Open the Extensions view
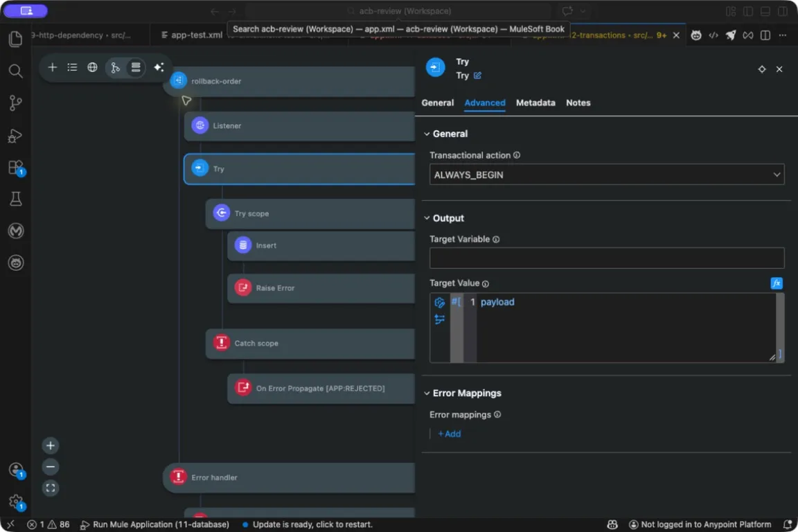798x532 pixels. (x=16, y=168)
